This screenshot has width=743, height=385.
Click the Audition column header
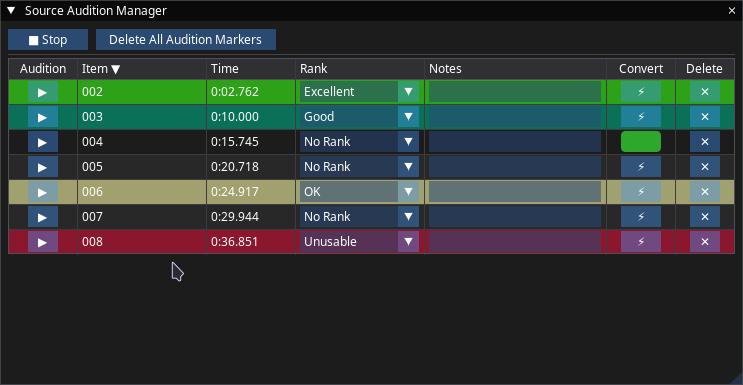point(43,69)
